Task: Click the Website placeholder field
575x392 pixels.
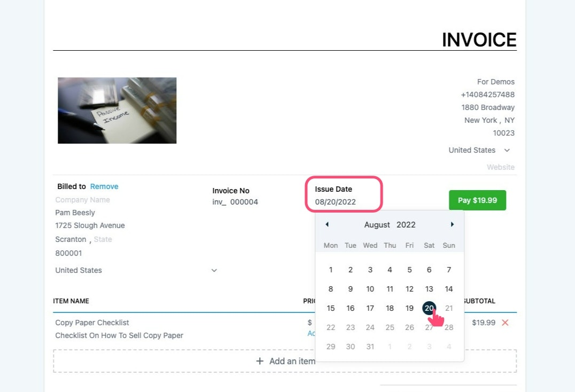Action: click(501, 167)
